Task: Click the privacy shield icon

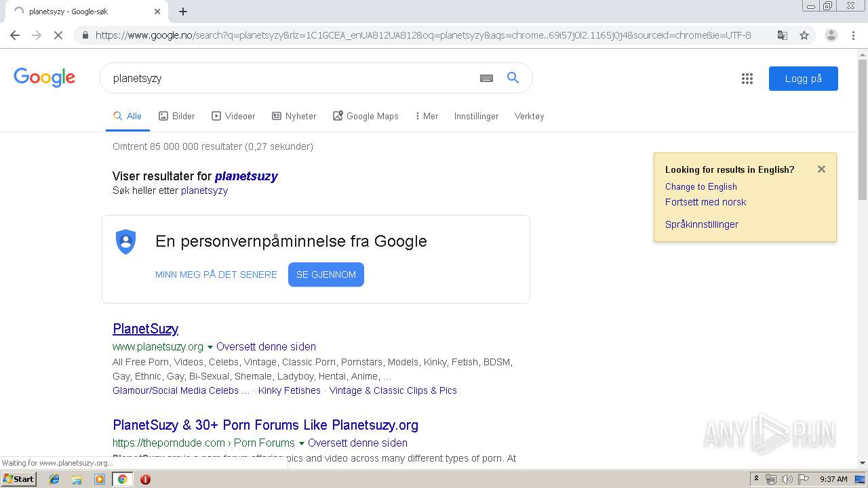Action: [x=126, y=242]
